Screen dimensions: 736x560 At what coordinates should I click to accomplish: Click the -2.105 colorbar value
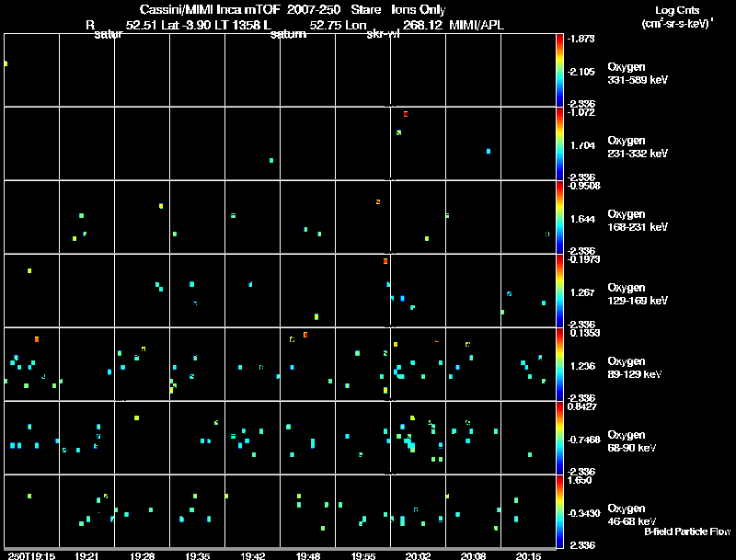(581, 72)
